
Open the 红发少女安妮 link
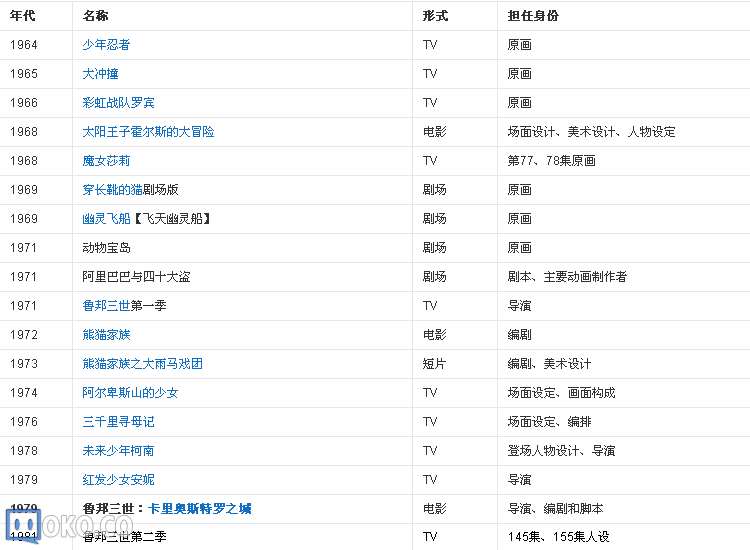point(119,480)
